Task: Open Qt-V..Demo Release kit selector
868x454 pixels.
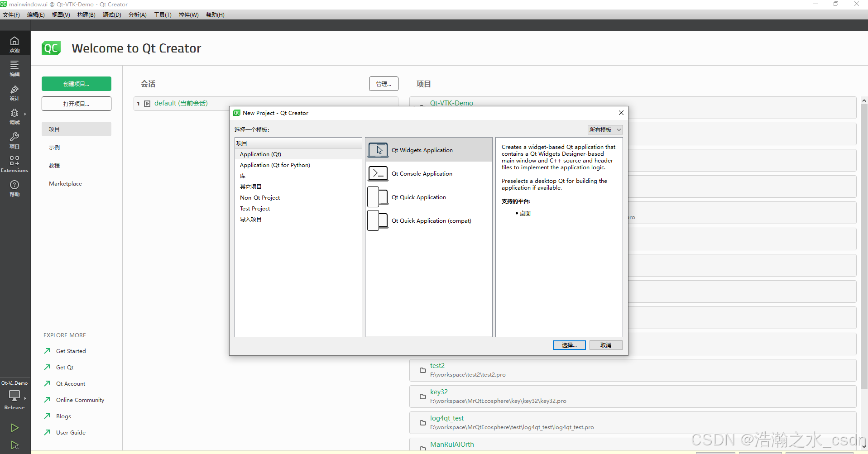Action: tap(14, 396)
